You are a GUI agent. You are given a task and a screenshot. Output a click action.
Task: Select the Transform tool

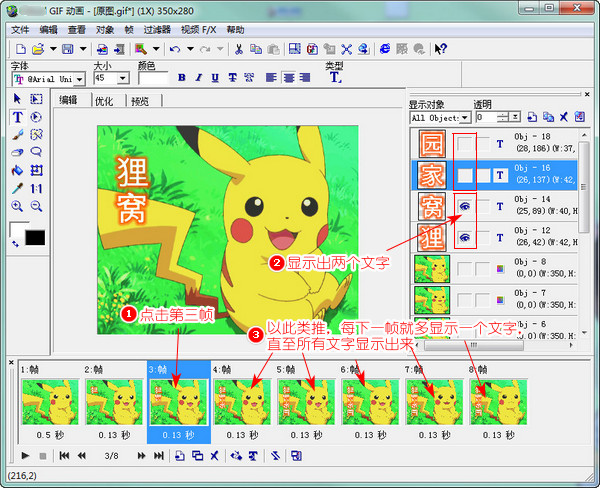36,170
